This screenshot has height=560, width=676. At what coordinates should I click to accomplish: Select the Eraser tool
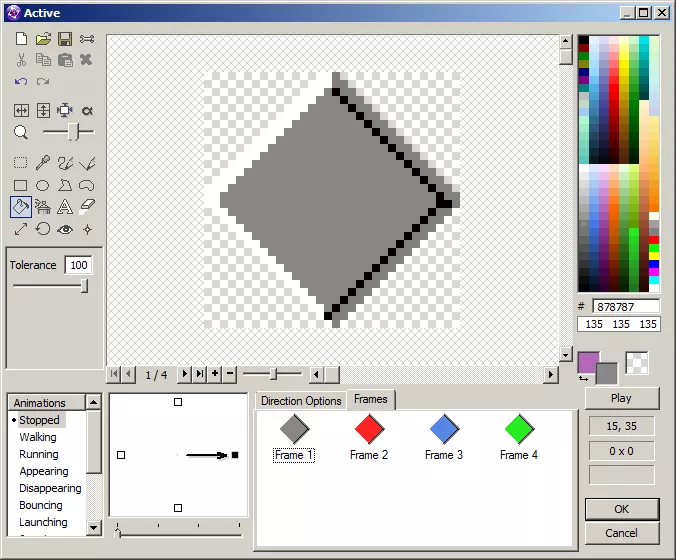click(87, 207)
